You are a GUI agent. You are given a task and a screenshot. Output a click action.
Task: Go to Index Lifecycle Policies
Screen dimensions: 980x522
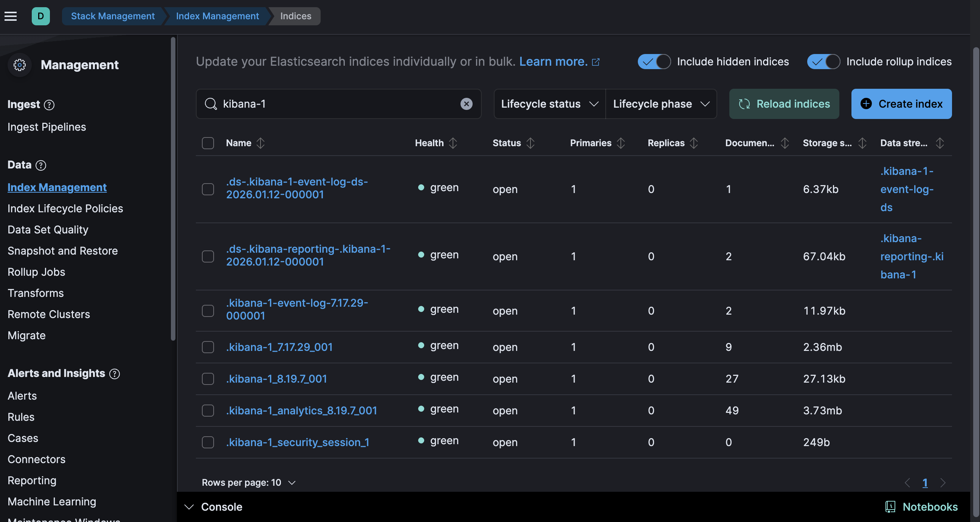pos(65,208)
